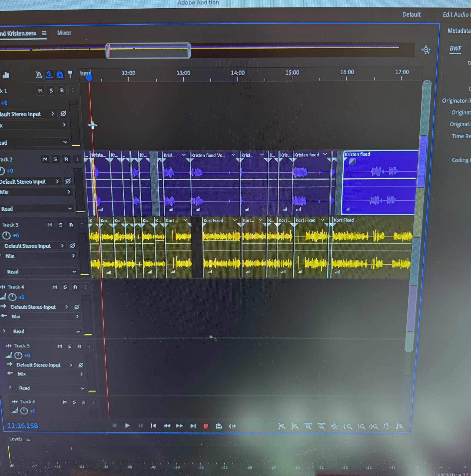Viewport: 471px width, 476px height.
Task: Click Move Playhead to Next button
Action: (x=193, y=426)
